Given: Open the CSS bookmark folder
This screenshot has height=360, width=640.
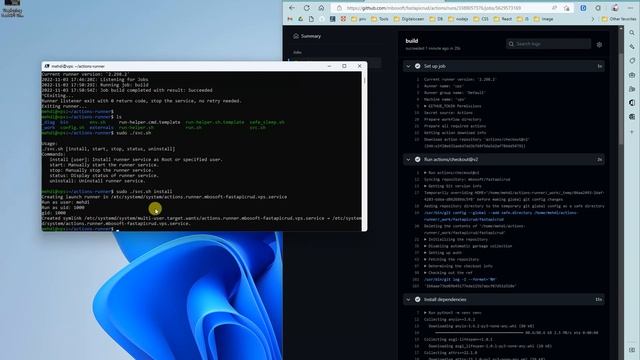Looking at the screenshot, I should 481,19.
